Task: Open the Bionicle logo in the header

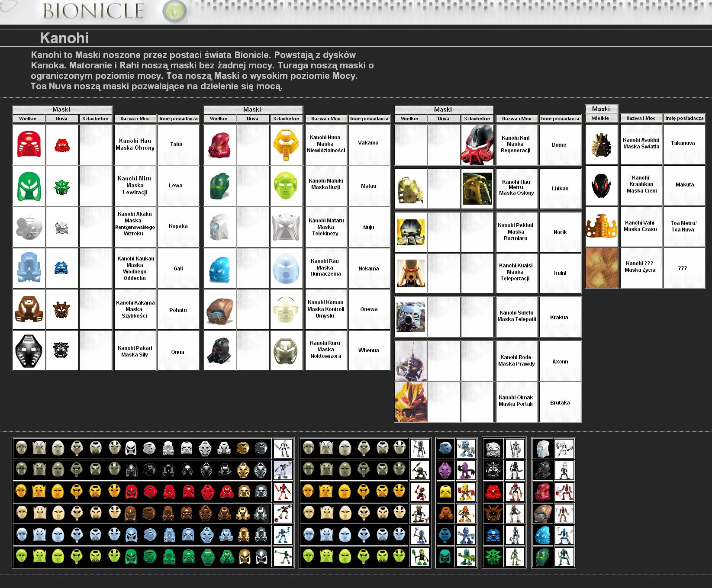Action: pos(93,11)
